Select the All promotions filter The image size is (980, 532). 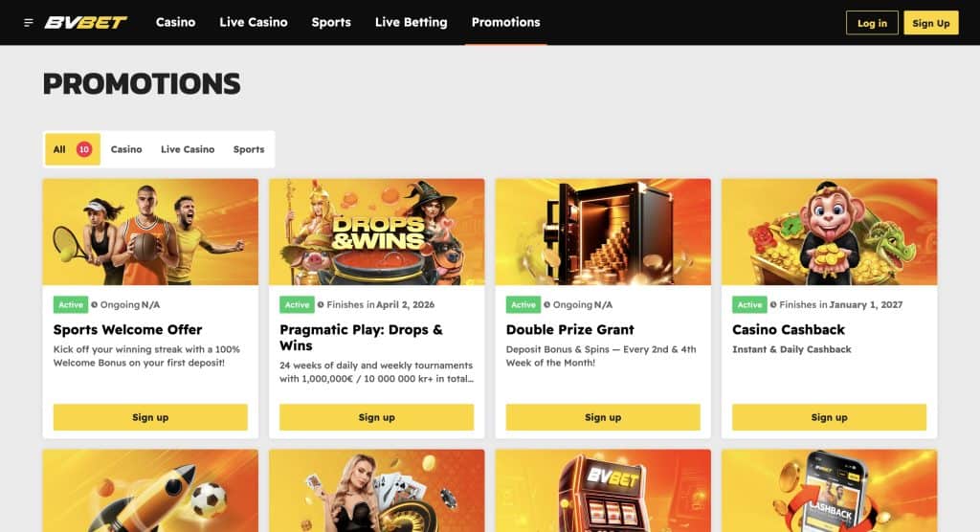tap(73, 149)
